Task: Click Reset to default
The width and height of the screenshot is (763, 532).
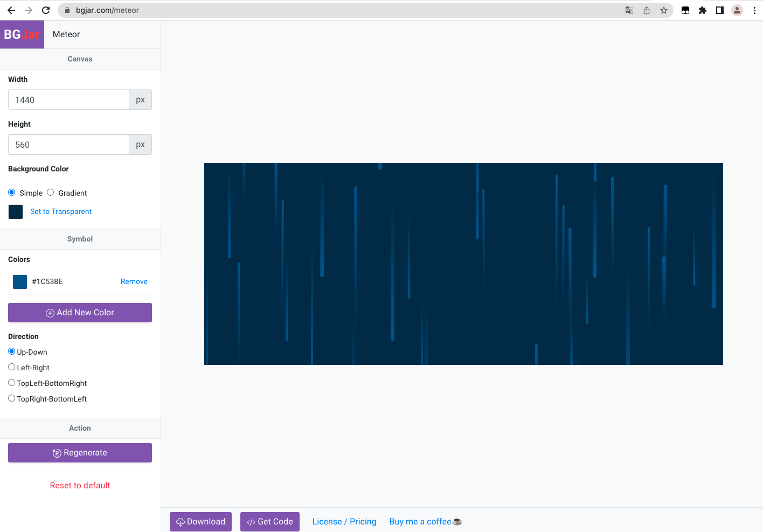Action: (x=80, y=485)
